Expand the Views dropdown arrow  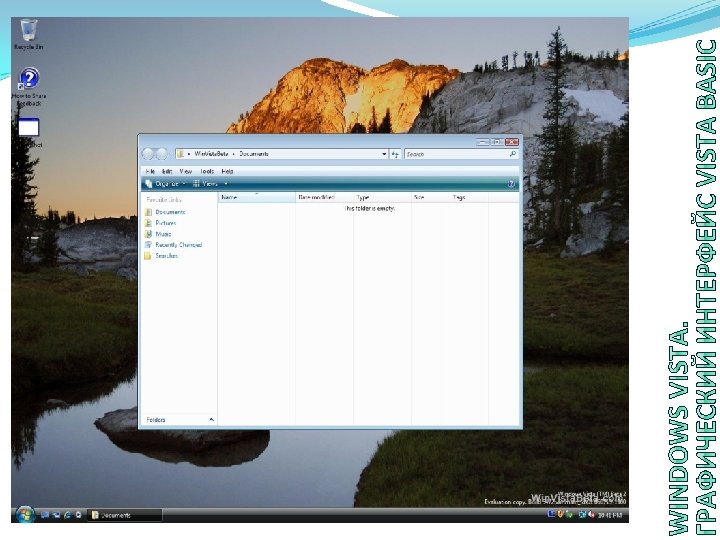(x=225, y=184)
